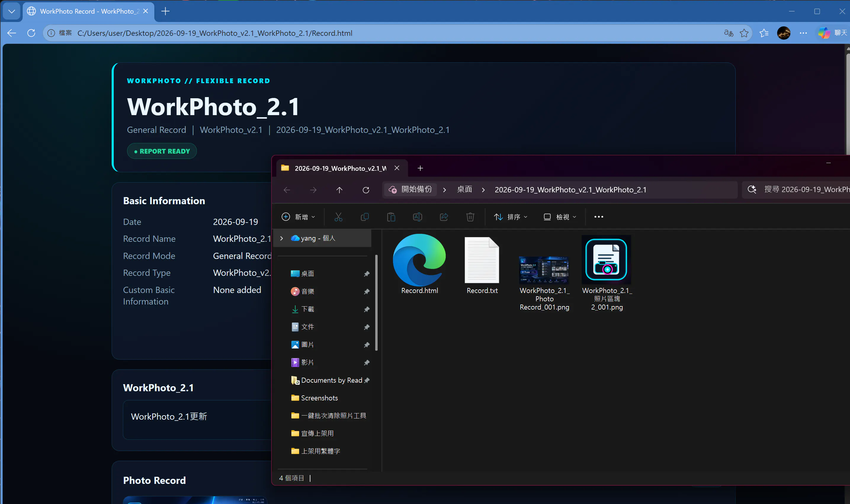Open the translate page icon
Screen dimensions: 850x504
(x=729, y=33)
